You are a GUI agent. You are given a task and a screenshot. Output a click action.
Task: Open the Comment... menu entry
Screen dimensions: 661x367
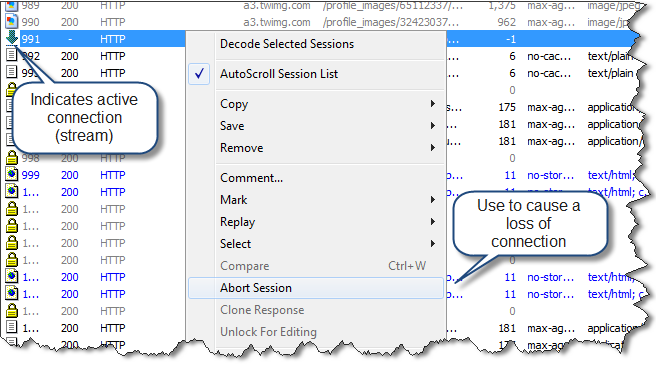click(x=251, y=178)
